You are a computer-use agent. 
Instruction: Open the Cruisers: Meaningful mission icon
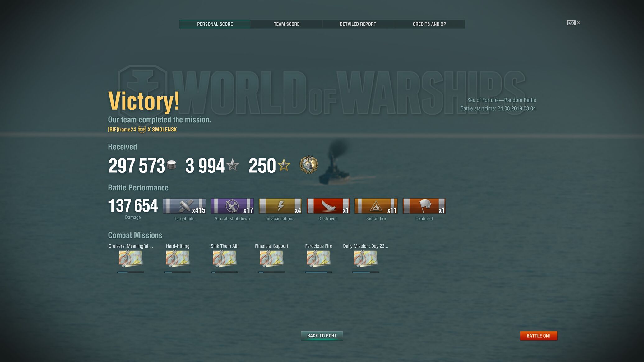(x=131, y=259)
